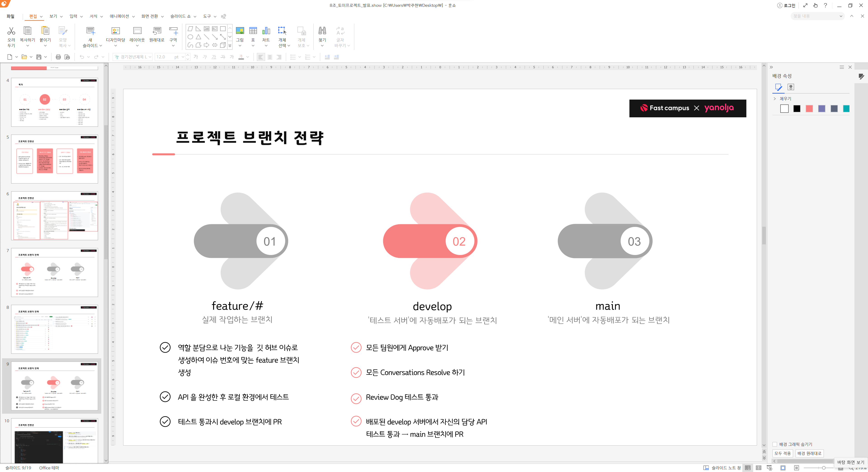Open the 새 슬라이드 dropdown arrow
This screenshot has width=868, height=472.
[x=101, y=45]
